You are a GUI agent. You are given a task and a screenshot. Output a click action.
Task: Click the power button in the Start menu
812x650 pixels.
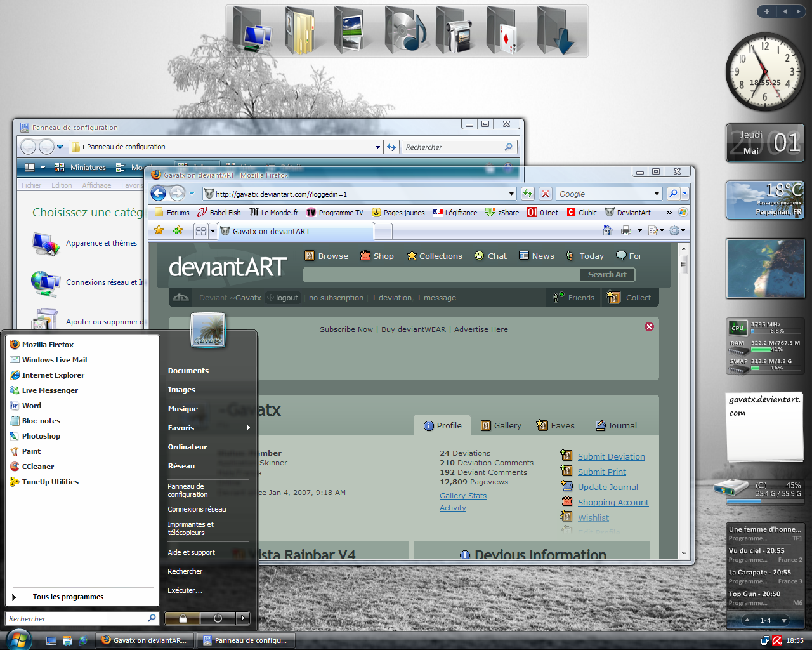coord(218,618)
